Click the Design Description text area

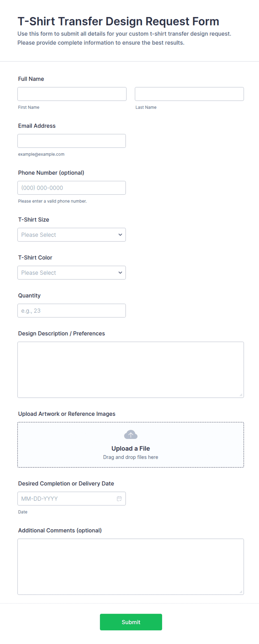pos(131,370)
